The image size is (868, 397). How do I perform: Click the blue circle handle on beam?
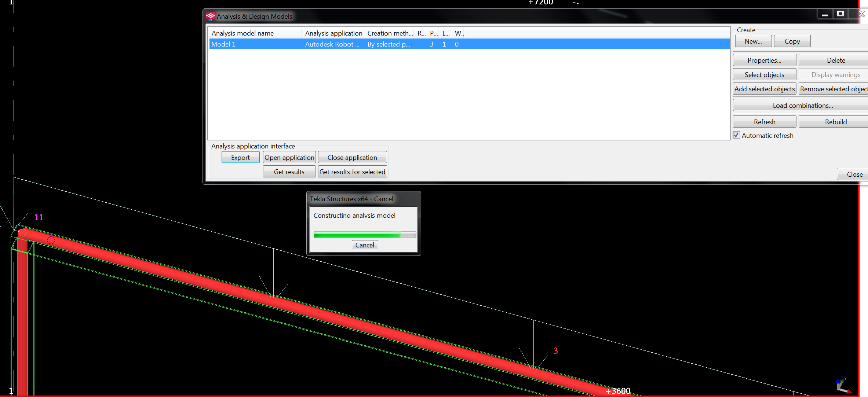pyautogui.click(x=51, y=240)
